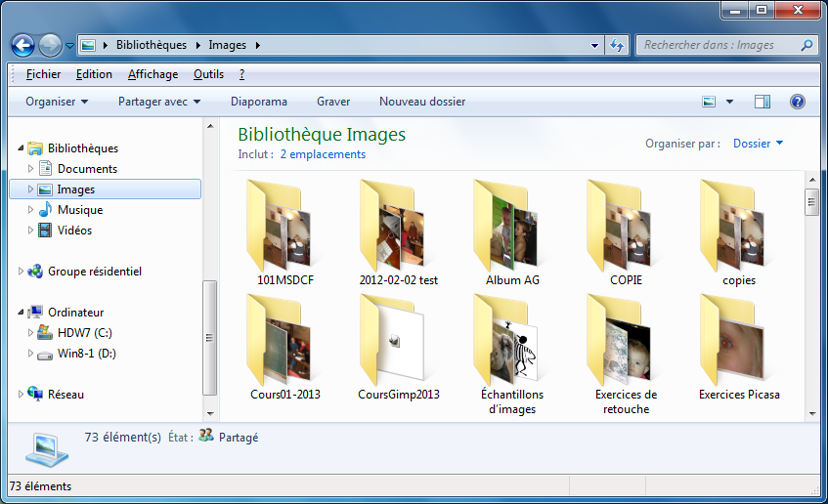Select Groupe résidentiel in sidebar
This screenshot has width=828, height=504.
point(95,272)
